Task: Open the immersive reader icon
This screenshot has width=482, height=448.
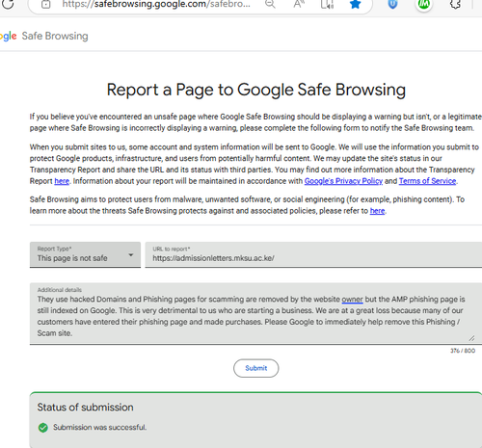Action: coord(327,4)
